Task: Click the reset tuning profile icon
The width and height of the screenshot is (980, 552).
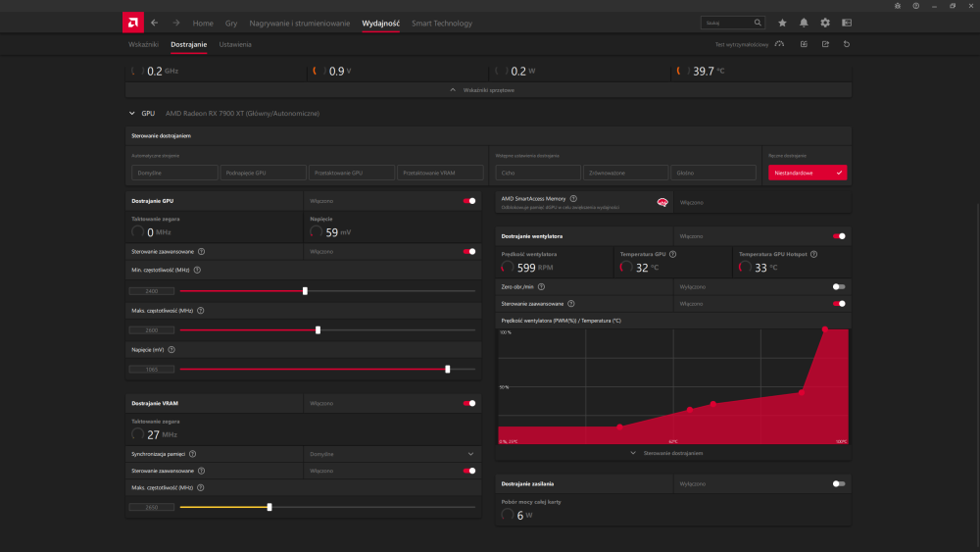Action: tap(847, 44)
